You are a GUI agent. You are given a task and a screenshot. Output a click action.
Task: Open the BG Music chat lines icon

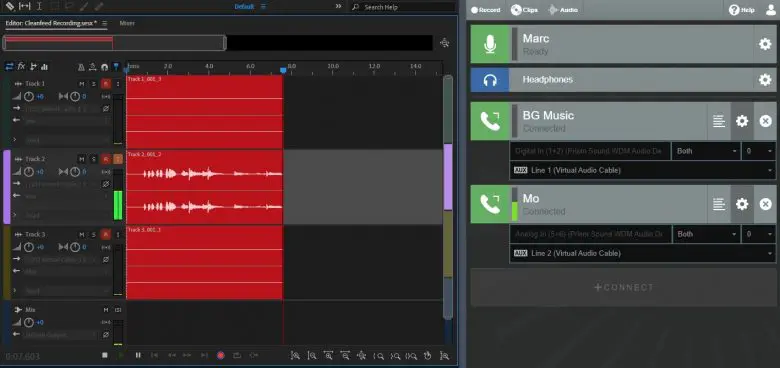click(x=718, y=121)
